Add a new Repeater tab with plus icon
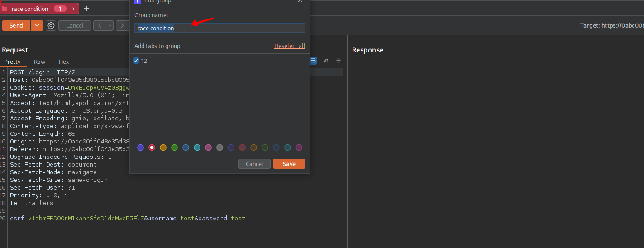 tap(87, 9)
